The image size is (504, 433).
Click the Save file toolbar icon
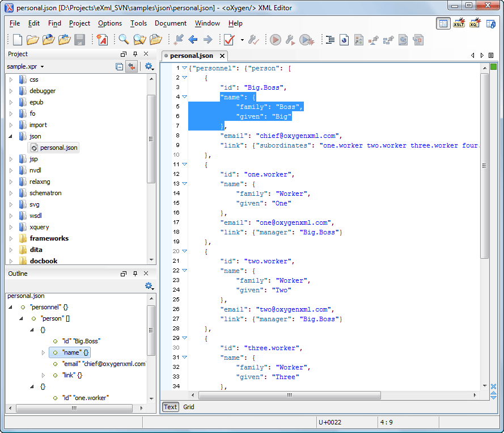(79, 40)
